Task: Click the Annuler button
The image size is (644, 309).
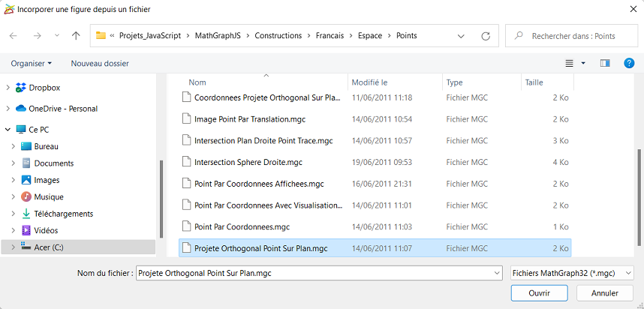Action: [604, 293]
